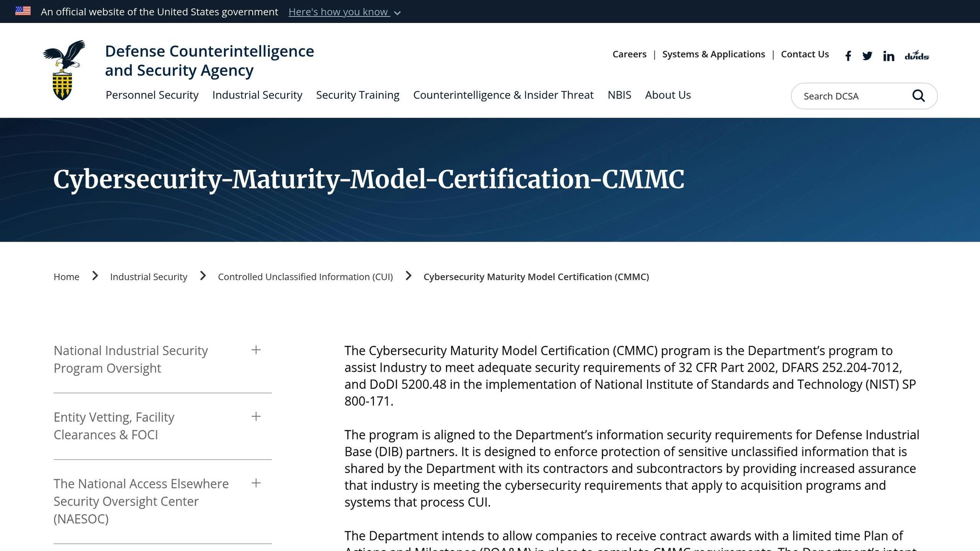Open Systems & Applications link
The height and width of the screenshot is (551, 980).
pyautogui.click(x=713, y=54)
